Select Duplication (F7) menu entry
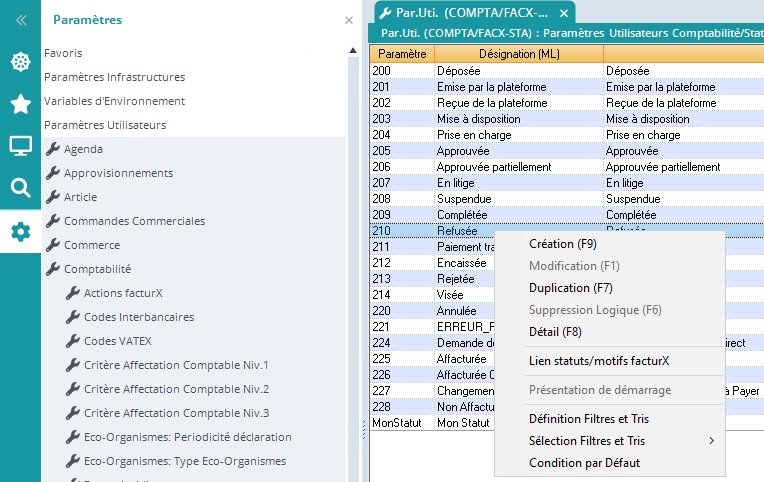This screenshot has height=482, width=764. tap(570, 288)
